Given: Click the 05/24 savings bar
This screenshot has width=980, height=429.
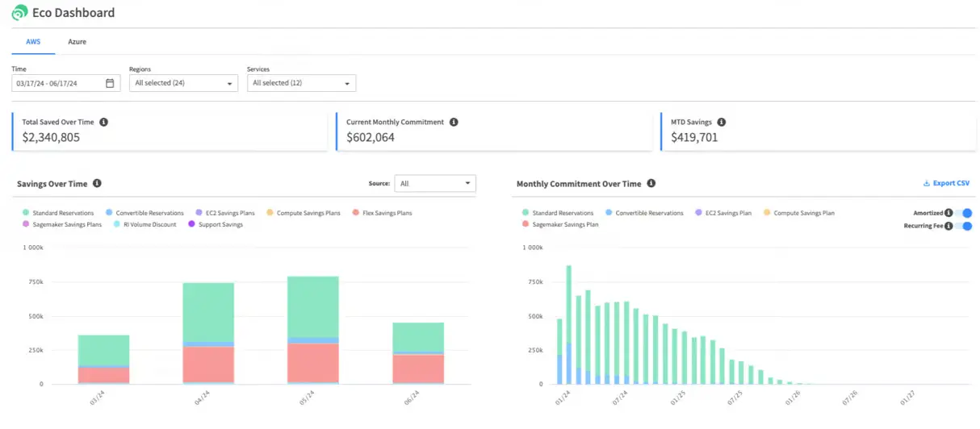Looking at the screenshot, I should [x=313, y=331].
